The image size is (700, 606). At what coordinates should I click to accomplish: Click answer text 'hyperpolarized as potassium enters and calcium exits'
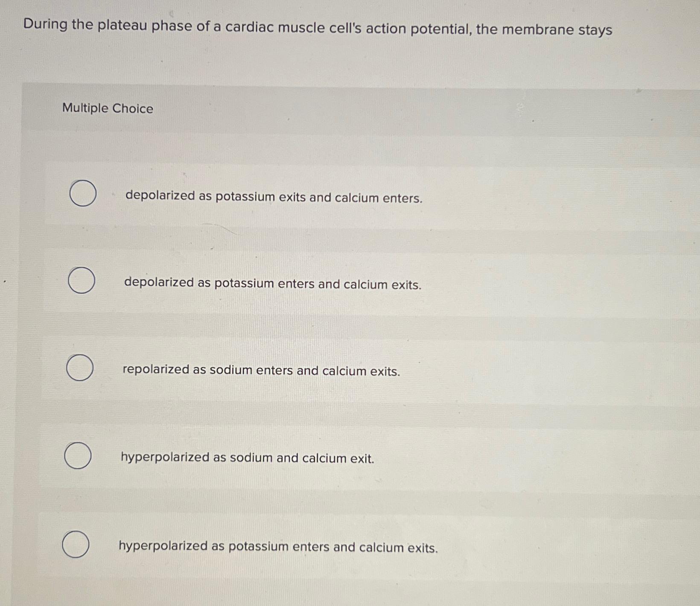tap(278, 547)
